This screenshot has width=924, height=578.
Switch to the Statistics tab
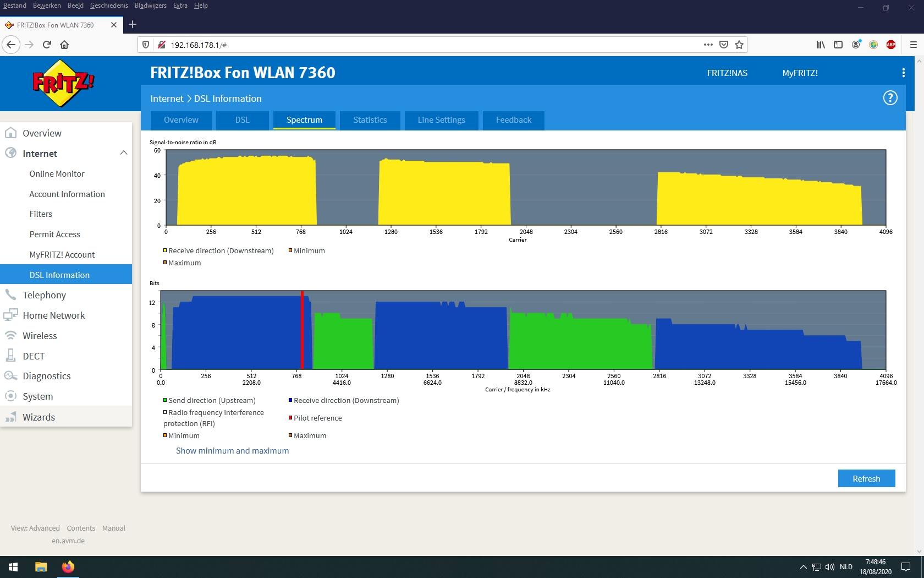(x=370, y=120)
